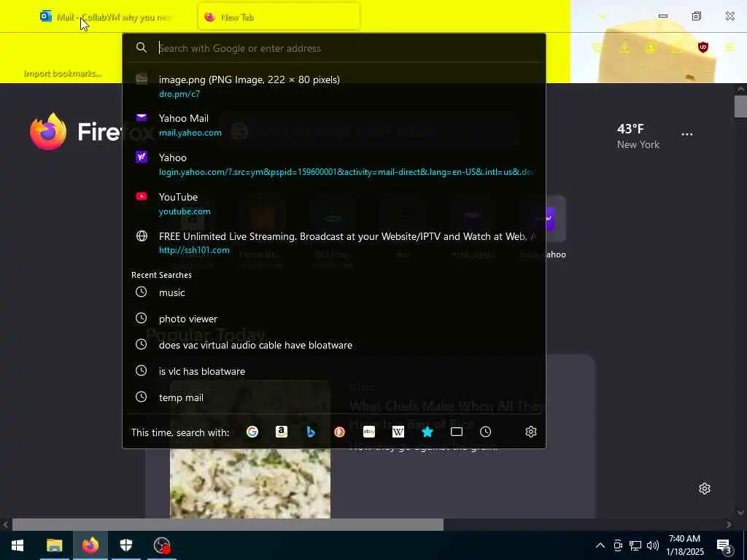
Task: Click the Firefox taskbar icon
Action: pos(90,545)
